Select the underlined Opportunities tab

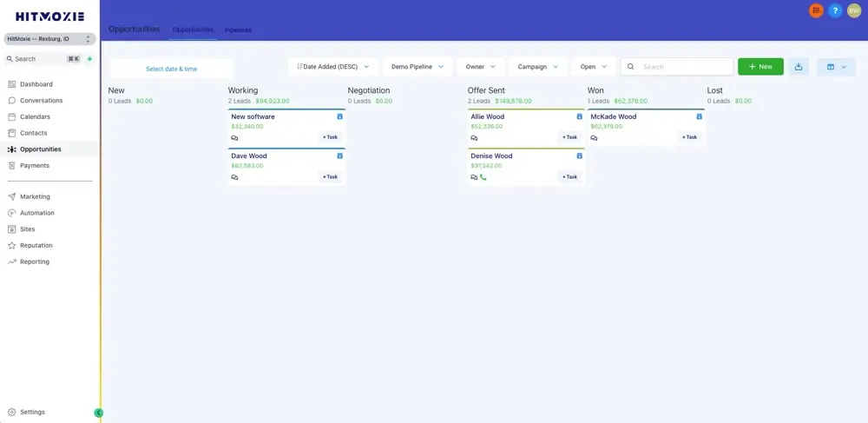(193, 30)
